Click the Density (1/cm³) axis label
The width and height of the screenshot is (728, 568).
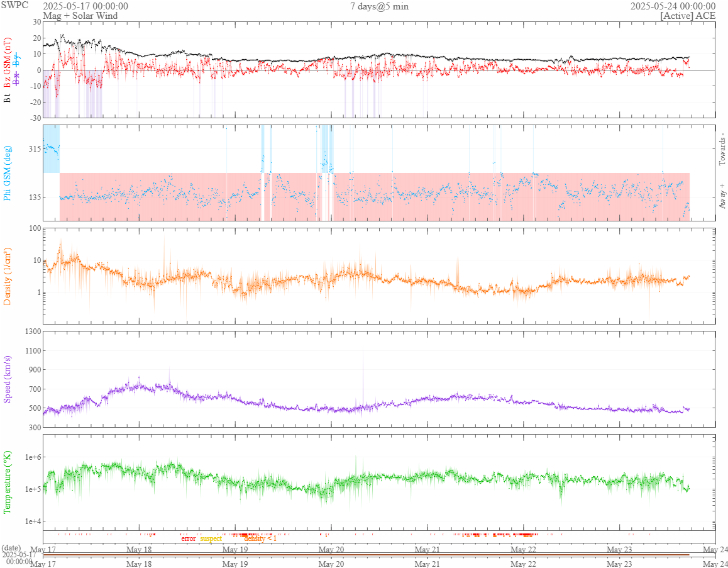8,276
